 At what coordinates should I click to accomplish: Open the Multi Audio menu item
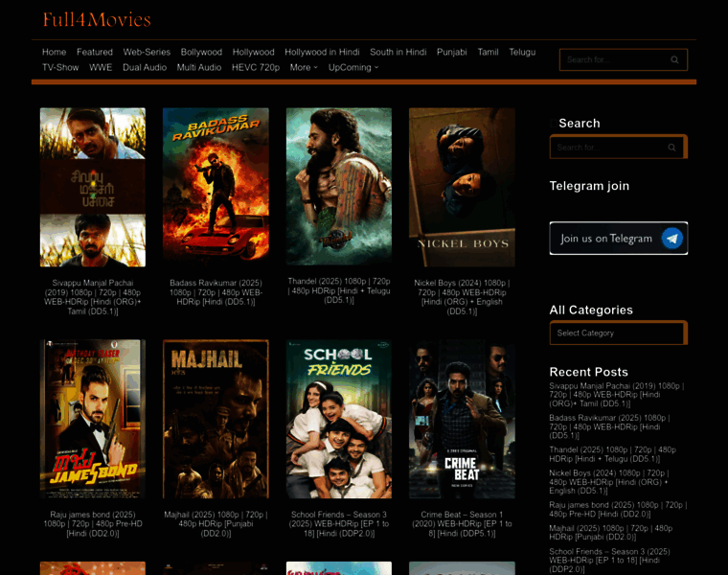(198, 67)
